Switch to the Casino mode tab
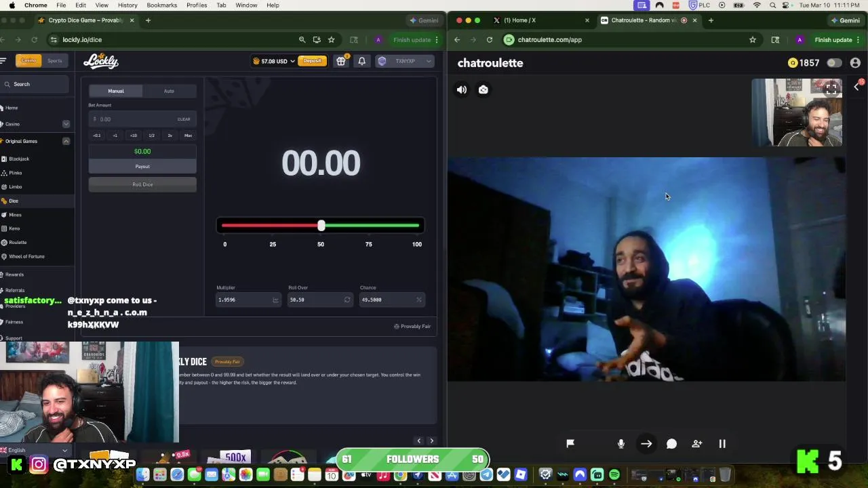868x488 pixels. tap(28, 61)
